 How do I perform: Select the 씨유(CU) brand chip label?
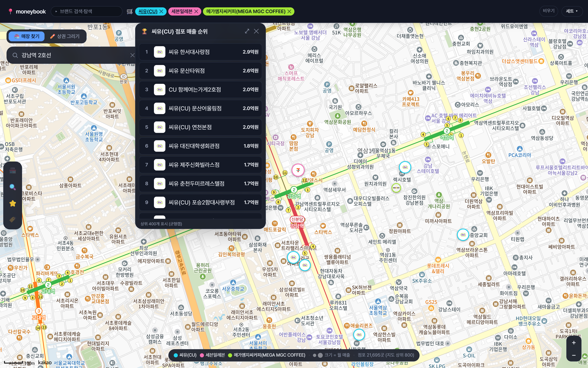pos(148,11)
